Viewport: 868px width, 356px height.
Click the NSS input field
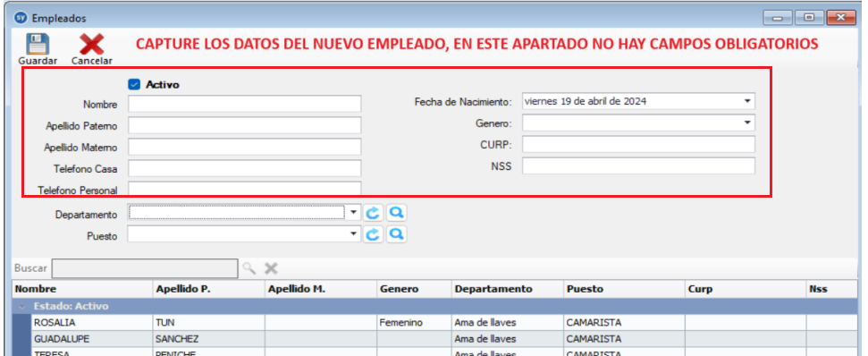[x=639, y=165]
